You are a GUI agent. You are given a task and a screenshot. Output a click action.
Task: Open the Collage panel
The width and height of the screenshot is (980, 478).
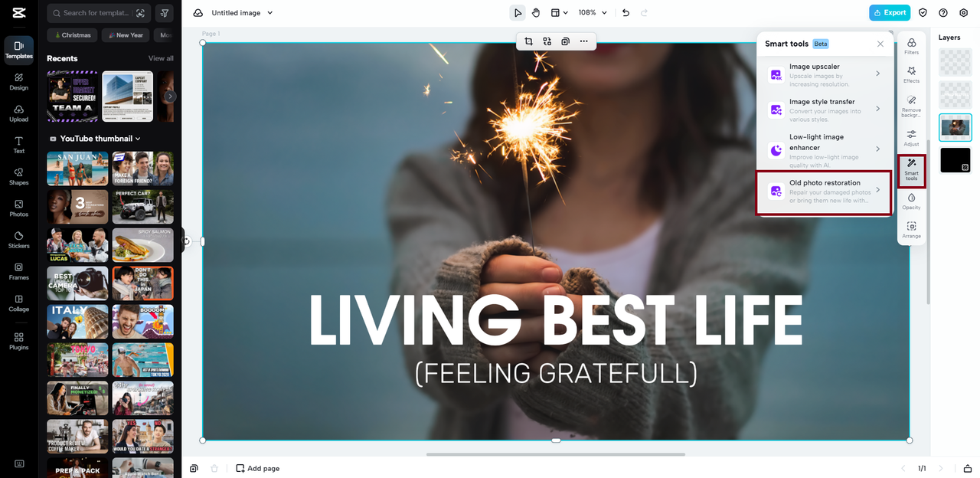coord(18,303)
